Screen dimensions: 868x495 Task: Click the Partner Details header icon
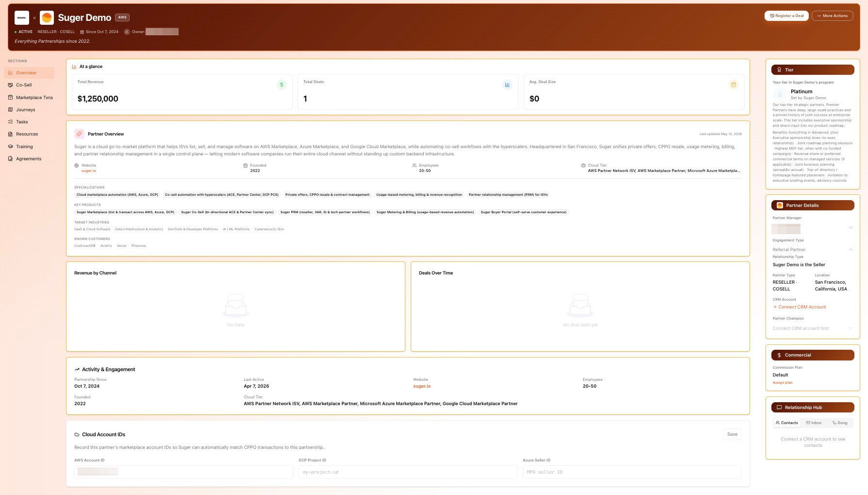780,205
